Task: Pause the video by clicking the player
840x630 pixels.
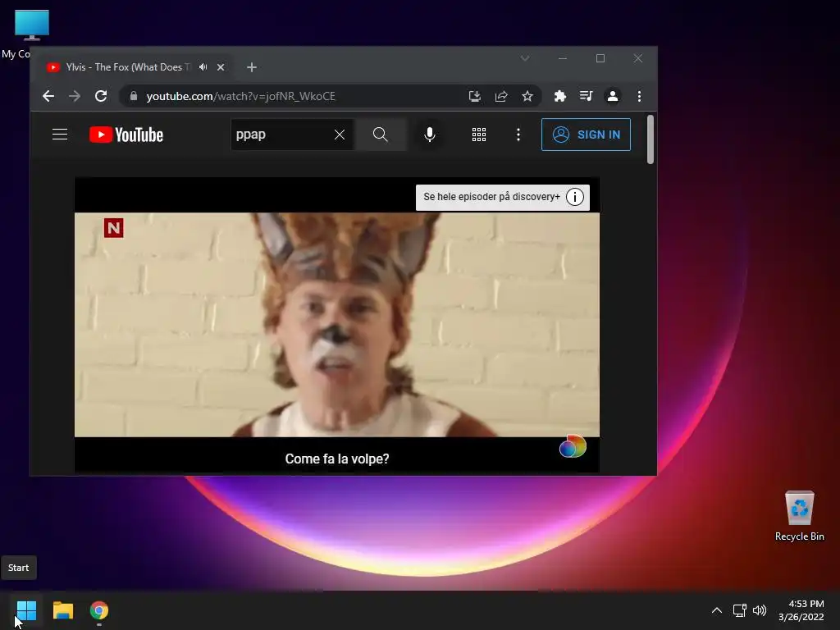Action: click(x=337, y=325)
